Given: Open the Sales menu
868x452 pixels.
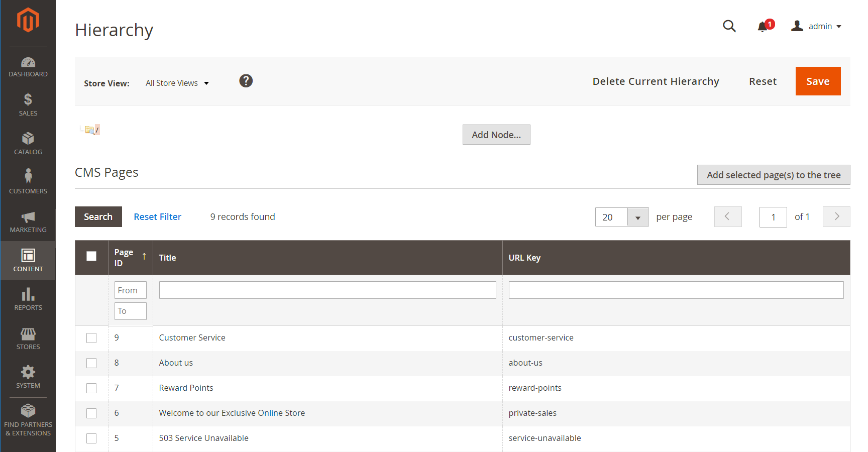Looking at the screenshot, I should [x=28, y=105].
